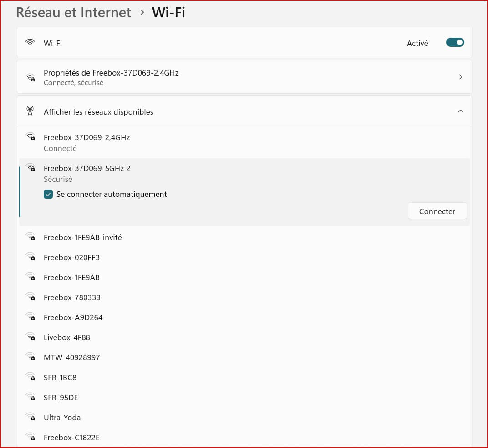This screenshot has height=448, width=488.
Task: Choose the SFR_95DE network
Action: (61, 398)
